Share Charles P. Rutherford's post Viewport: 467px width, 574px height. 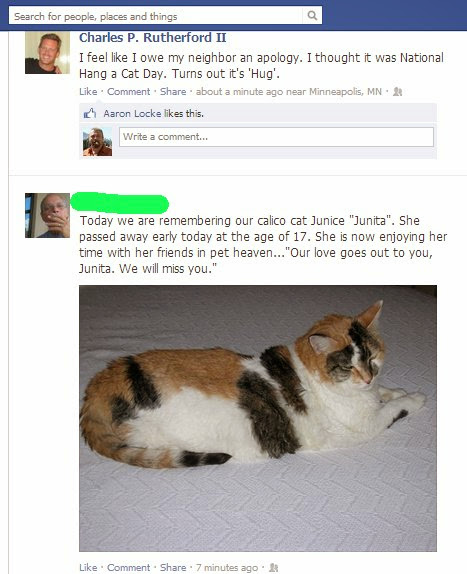tap(173, 92)
